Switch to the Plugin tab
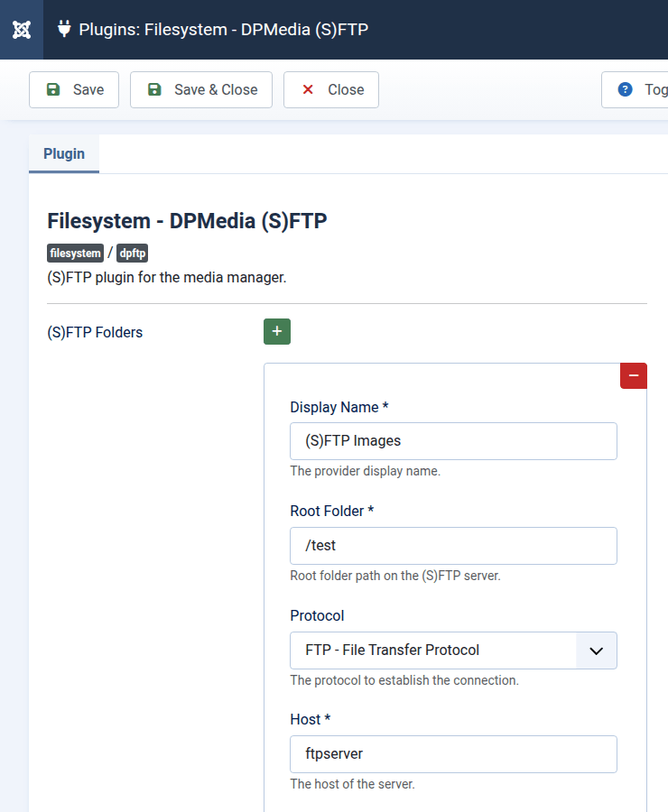The width and height of the screenshot is (668, 812). pos(64,153)
